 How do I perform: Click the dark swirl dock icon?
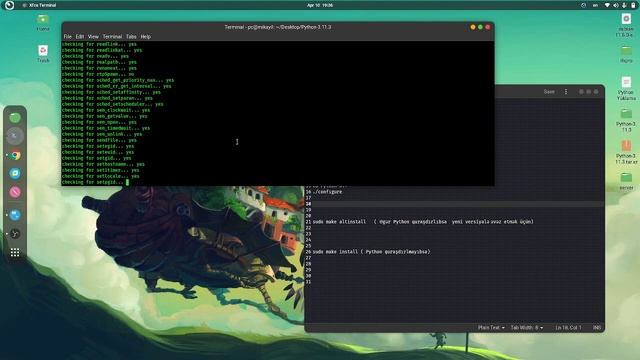tap(15, 233)
